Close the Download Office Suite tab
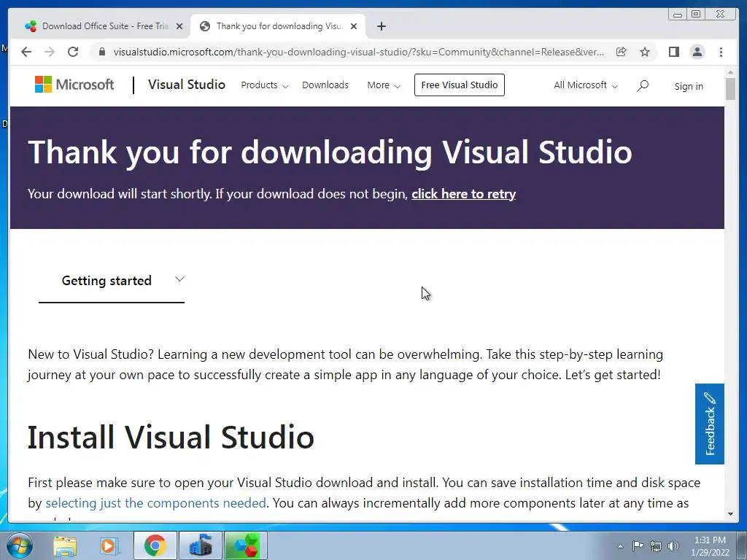The image size is (747, 560). tap(179, 26)
